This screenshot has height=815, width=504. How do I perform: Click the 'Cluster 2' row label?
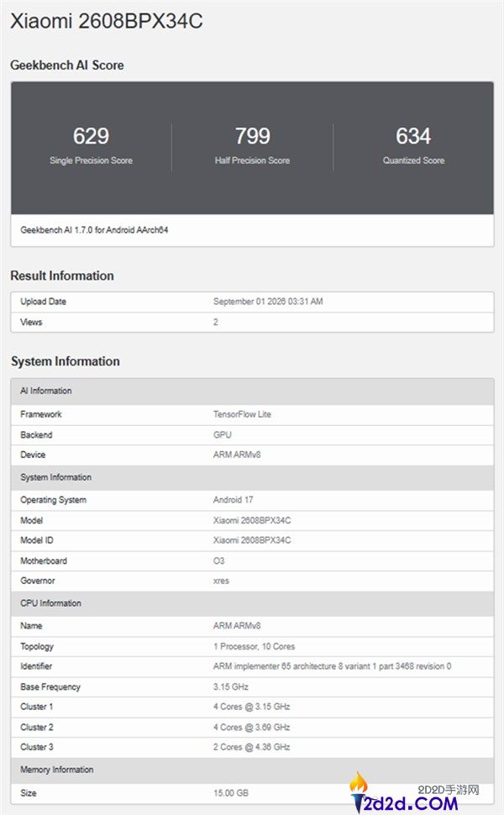pos(37,728)
